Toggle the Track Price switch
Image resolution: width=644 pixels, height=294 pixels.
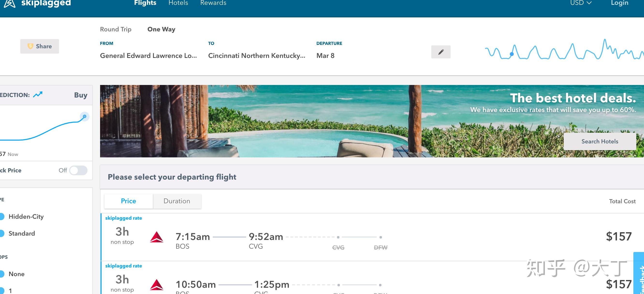coord(78,170)
